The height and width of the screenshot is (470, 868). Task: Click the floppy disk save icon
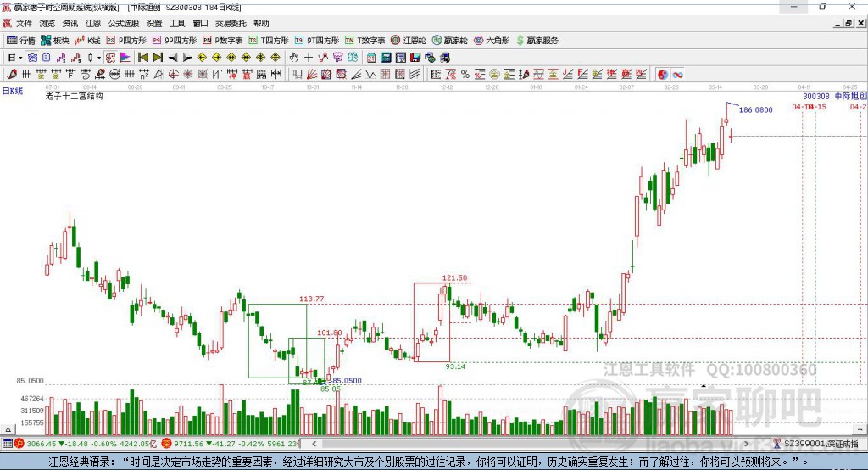point(415,58)
